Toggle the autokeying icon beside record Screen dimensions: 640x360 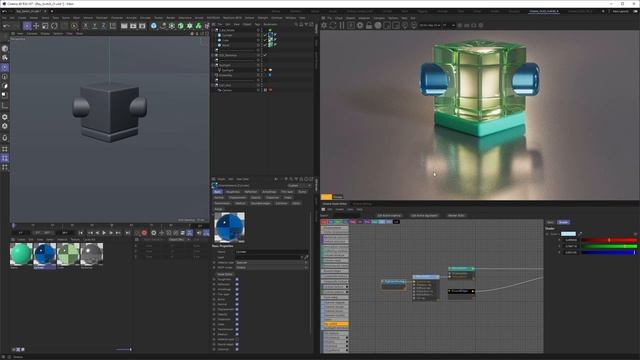click(x=153, y=233)
